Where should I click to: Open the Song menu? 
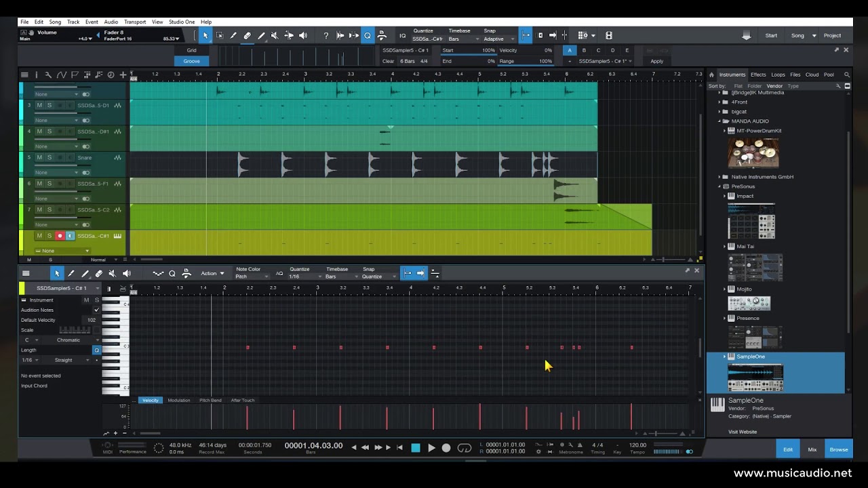coord(55,22)
